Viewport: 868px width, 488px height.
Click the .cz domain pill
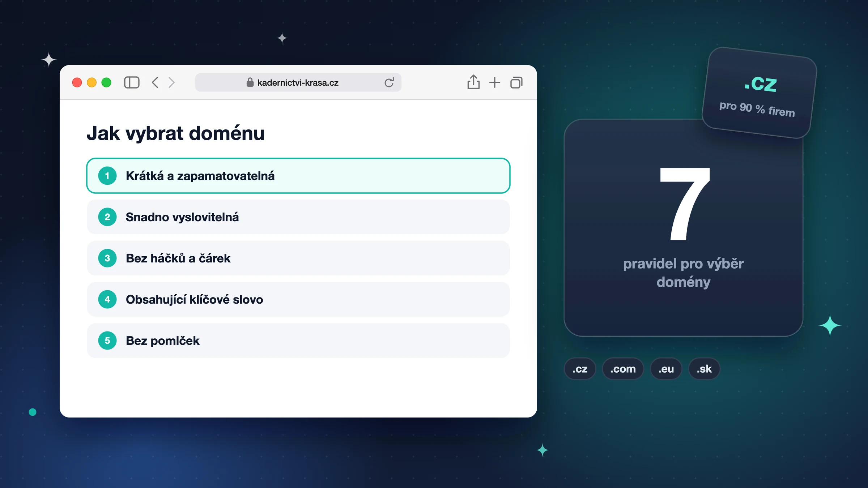[x=580, y=369]
